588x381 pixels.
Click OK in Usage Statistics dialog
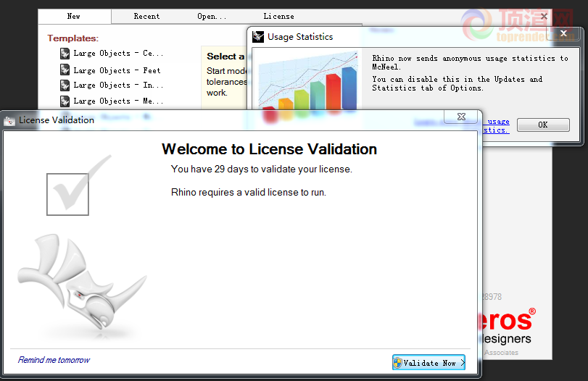point(543,125)
